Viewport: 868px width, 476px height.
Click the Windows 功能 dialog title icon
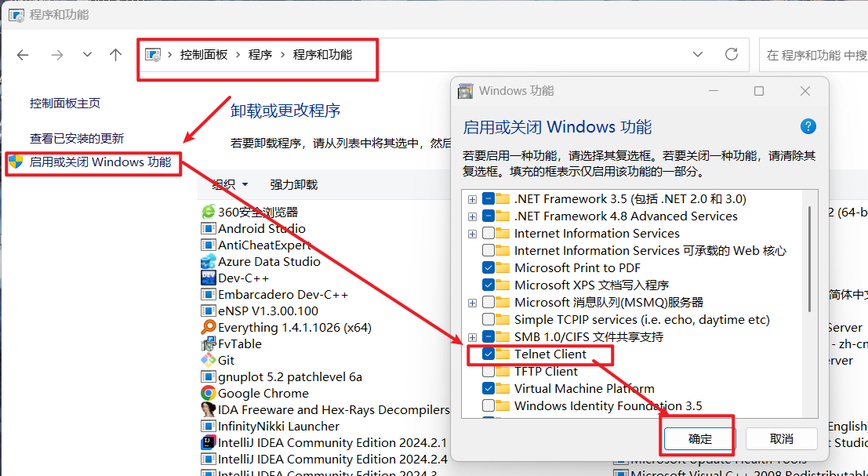pyautogui.click(x=466, y=91)
